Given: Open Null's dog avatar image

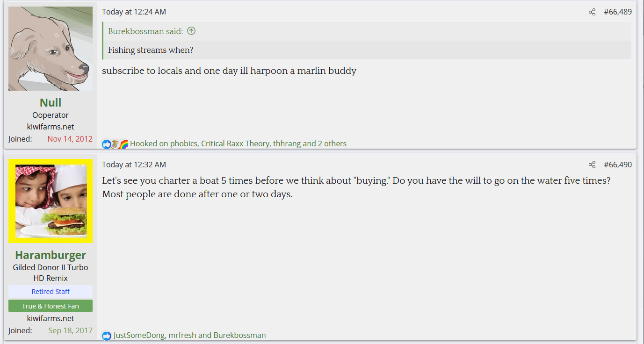Looking at the screenshot, I should 51,49.
